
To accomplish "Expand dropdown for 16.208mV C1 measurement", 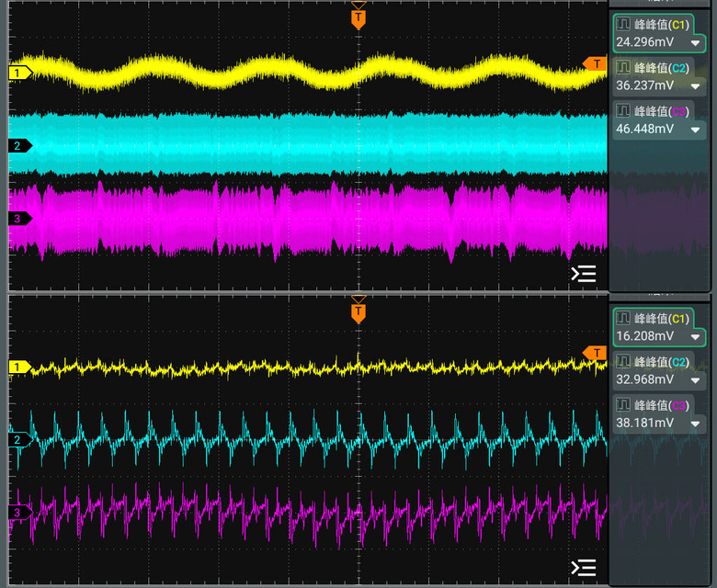I will [x=695, y=337].
